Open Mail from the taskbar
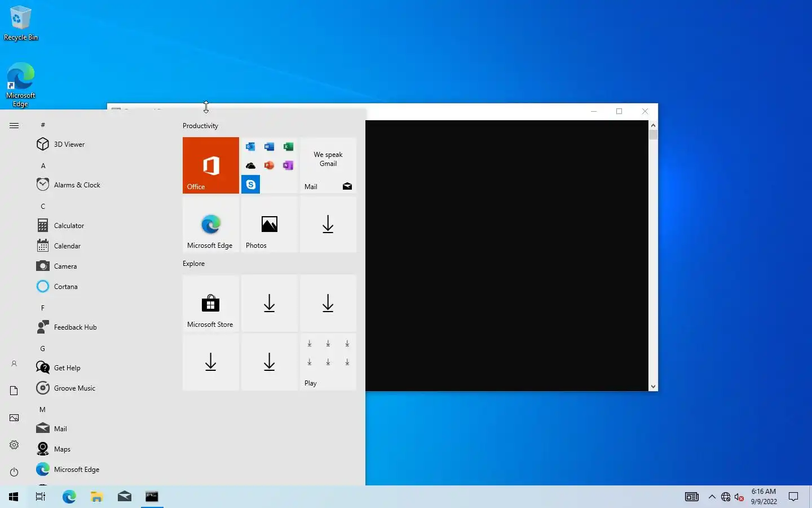Image resolution: width=812 pixels, height=508 pixels. (x=125, y=497)
